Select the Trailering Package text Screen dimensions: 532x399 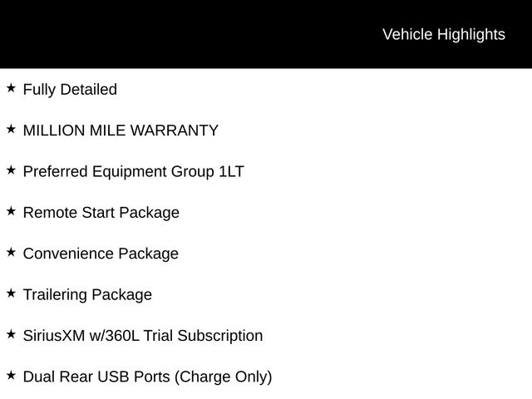tap(87, 294)
